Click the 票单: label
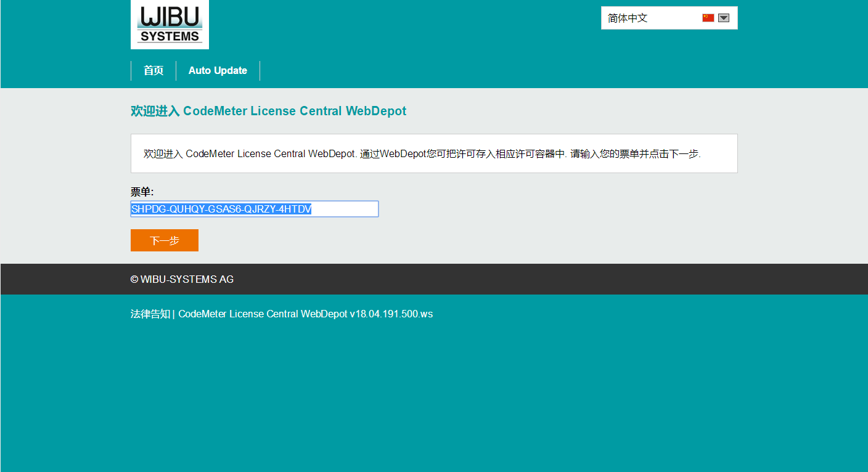This screenshot has height=472, width=868. click(142, 192)
